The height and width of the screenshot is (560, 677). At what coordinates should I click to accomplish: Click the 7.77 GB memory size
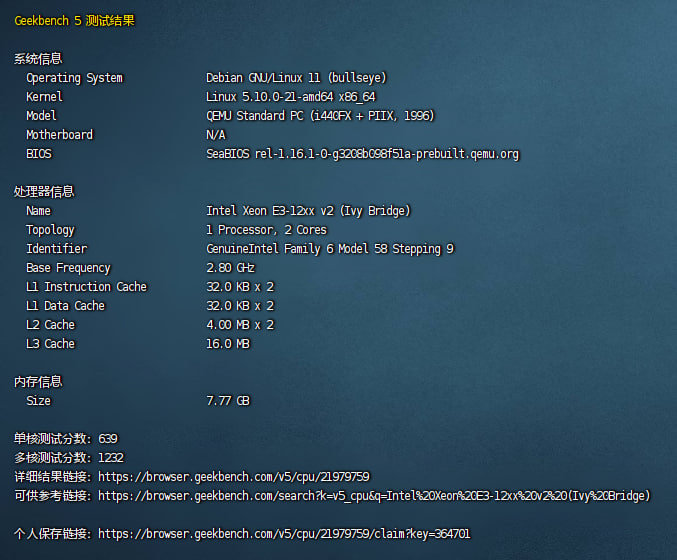(227, 401)
